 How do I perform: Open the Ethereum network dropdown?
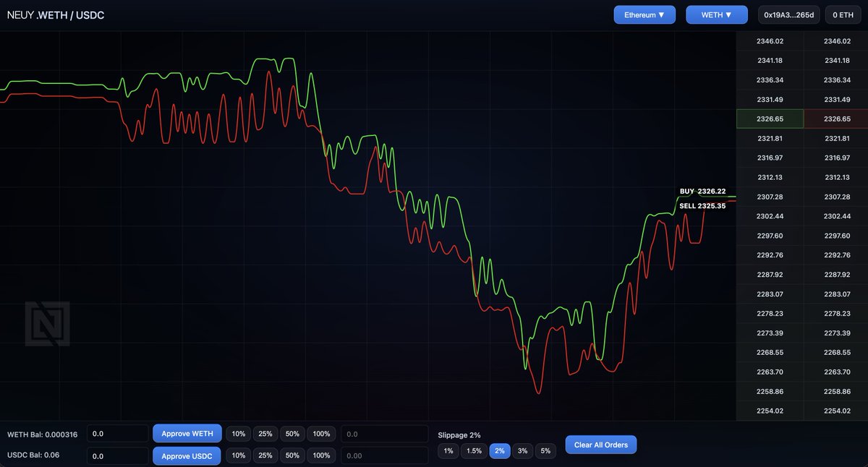[x=644, y=14]
